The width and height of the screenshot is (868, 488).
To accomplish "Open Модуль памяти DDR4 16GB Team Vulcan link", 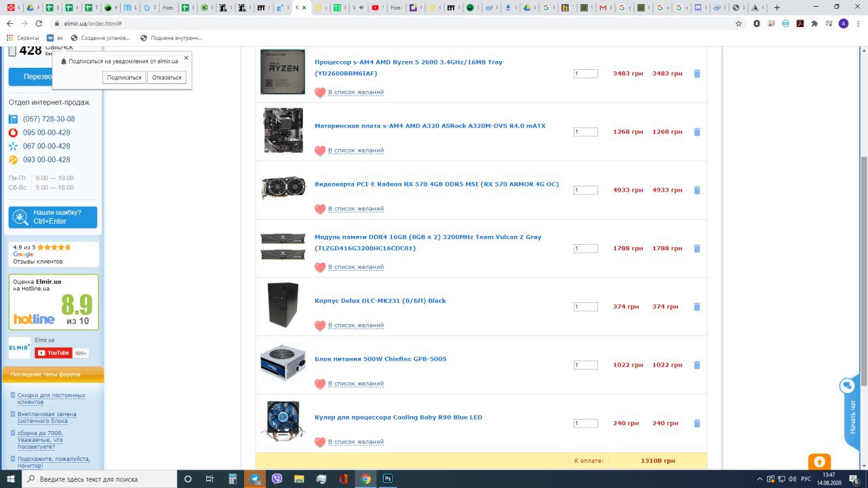I will [x=428, y=243].
